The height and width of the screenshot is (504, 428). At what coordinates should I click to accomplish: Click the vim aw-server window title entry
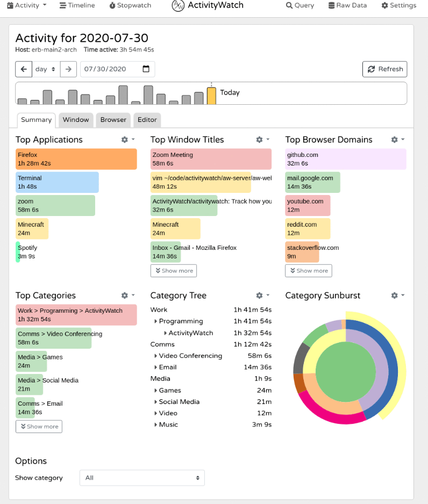211,182
